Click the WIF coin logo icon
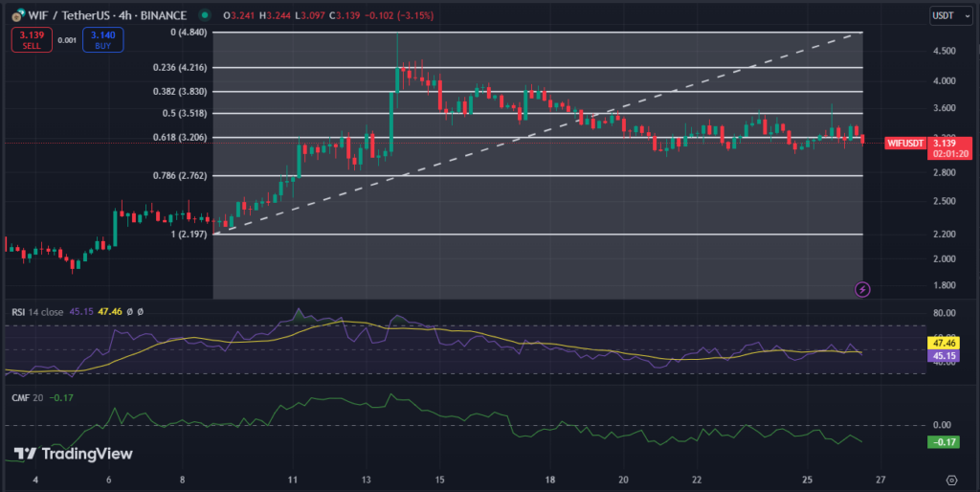The height and width of the screenshot is (492, 980). click(18, 15)
